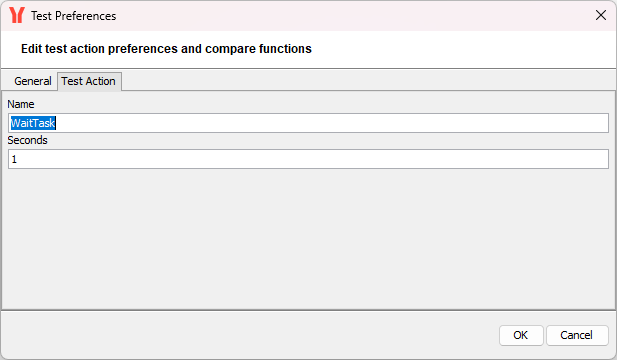The image size is (617, 360).
Task: Close the Test Preferences dialog
Action: [600, 15]
